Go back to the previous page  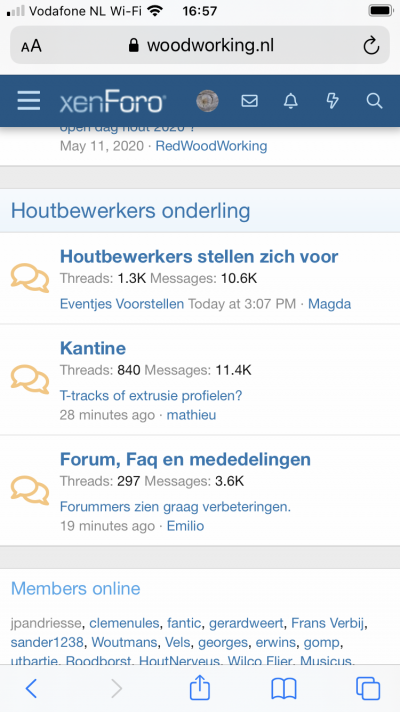tap(31, 689)
